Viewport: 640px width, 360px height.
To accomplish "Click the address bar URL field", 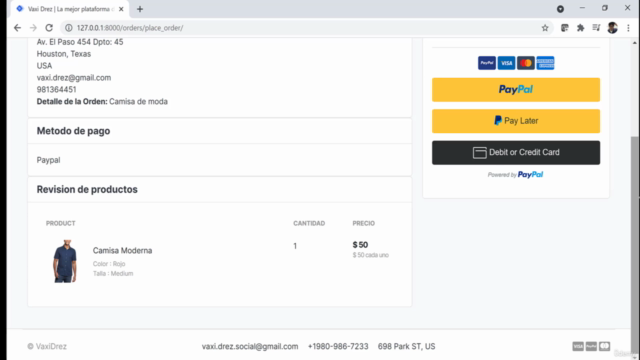I will [x=302, y=28].
